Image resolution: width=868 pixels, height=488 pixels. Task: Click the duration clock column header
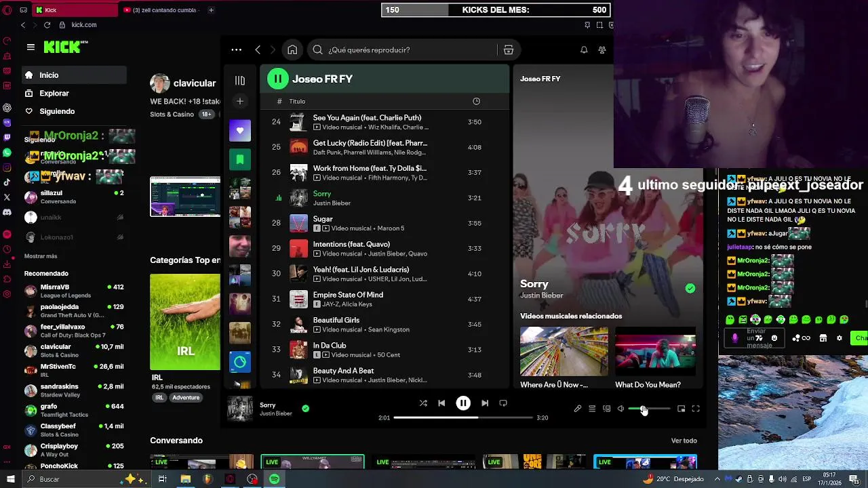click(x=476, y=101)
